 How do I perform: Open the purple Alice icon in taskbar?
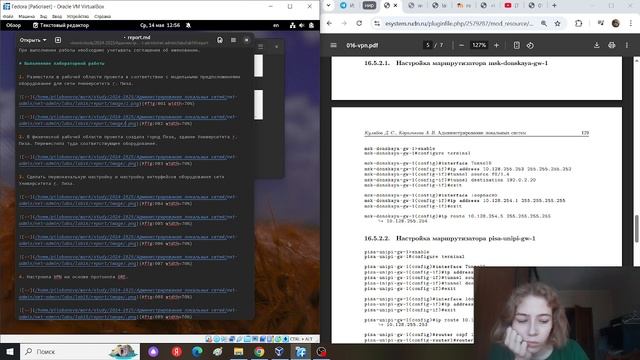(153, 351)
